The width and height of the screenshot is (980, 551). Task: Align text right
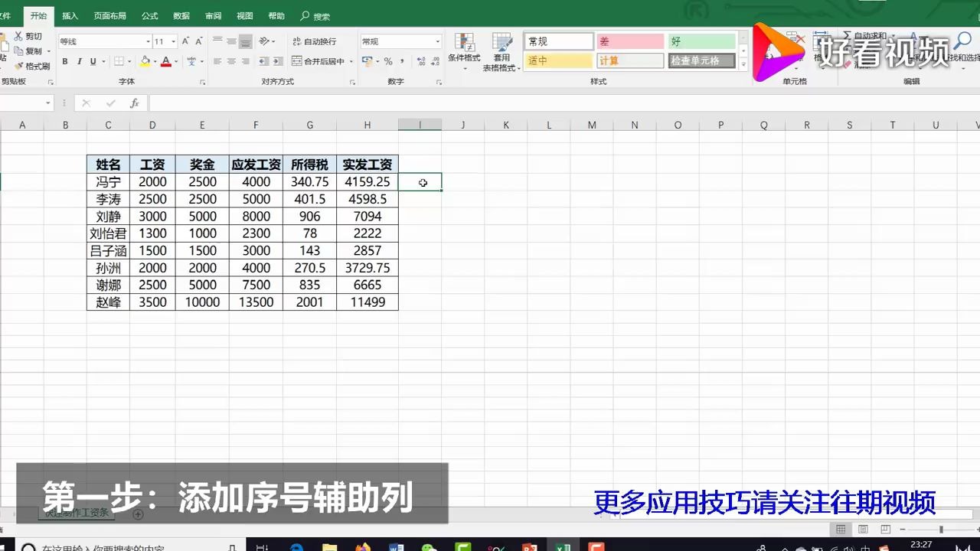pos(245,61)
